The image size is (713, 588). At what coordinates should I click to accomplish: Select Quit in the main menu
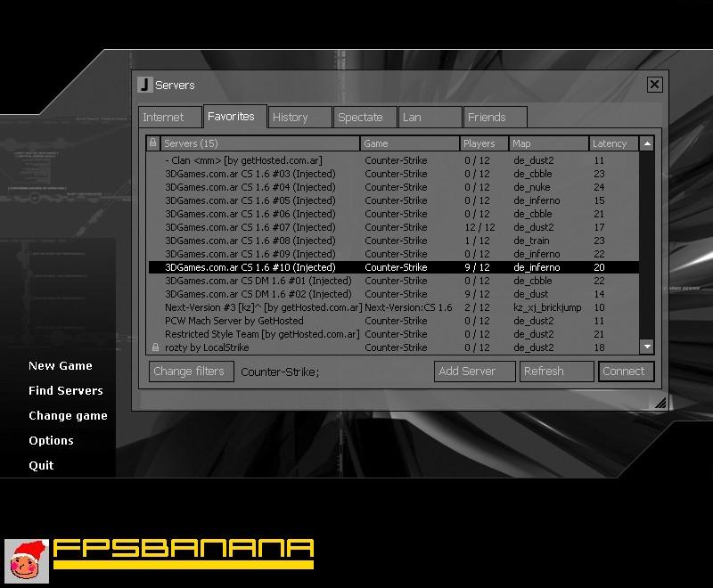[41, 466]
